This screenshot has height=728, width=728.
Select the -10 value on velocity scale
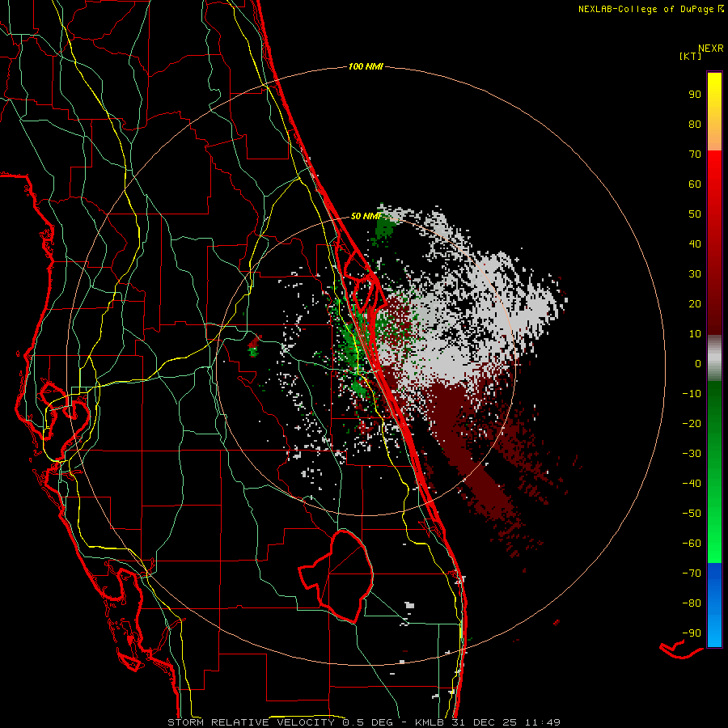click(x=692, y=394)
